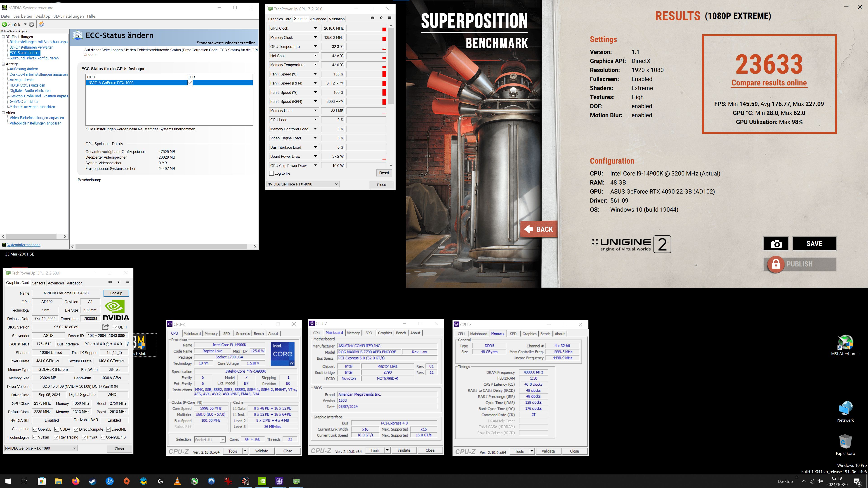
Task: Toggle DirectML checkbox
Action: click(108, 429)
